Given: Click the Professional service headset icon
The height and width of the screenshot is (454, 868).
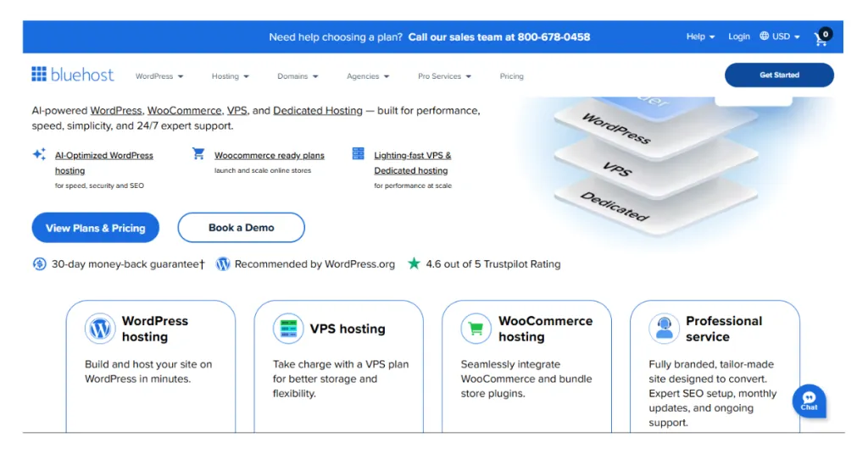Looking at the screenshot, I should tap(665, 329).
